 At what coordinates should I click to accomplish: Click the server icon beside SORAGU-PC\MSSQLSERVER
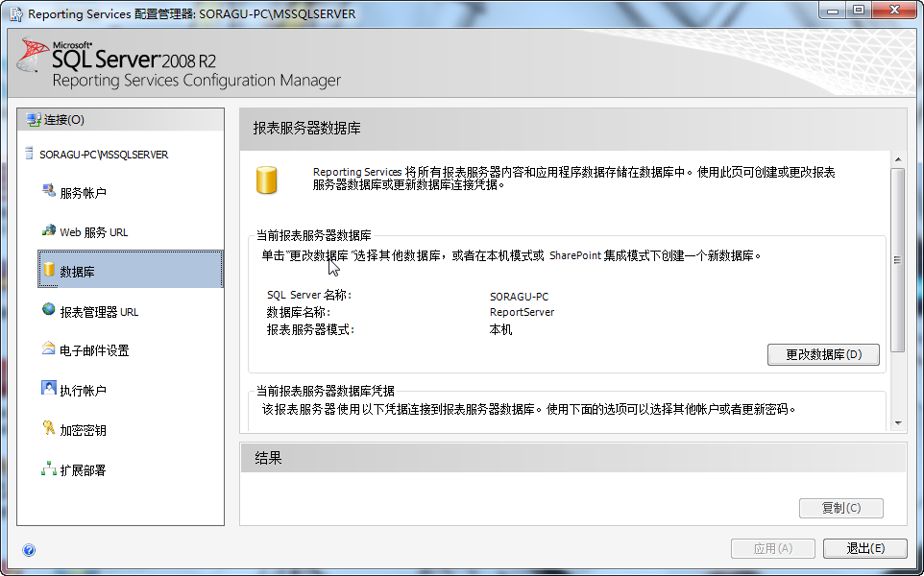pos(29,155)
